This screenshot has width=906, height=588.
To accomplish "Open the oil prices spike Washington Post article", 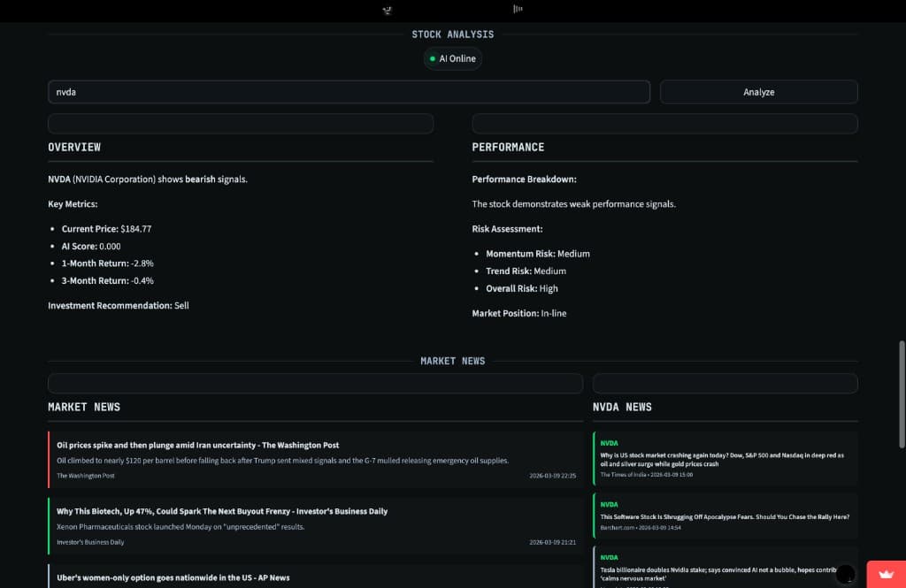I will (x=197, y=446).
